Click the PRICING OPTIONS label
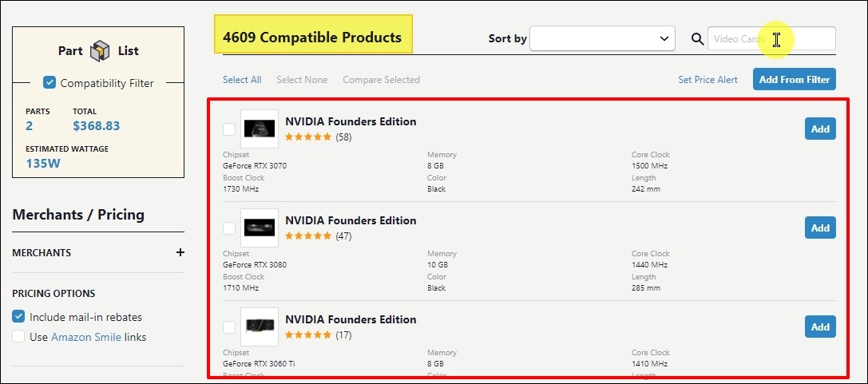Screen dimensions: 868x384 tap(54, 293)
